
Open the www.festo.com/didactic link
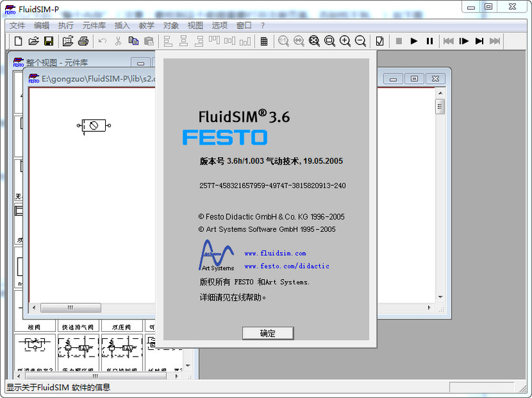pos(287,266)
